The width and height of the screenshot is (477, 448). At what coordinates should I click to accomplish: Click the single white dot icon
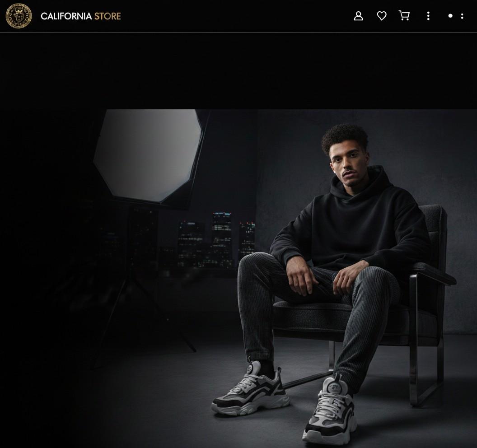(450, 16)
